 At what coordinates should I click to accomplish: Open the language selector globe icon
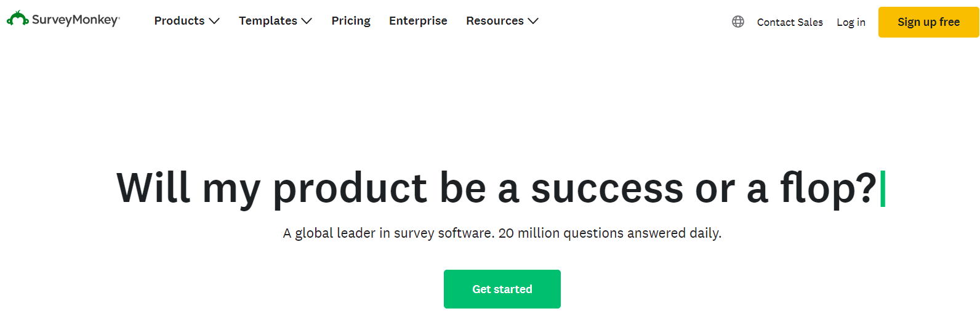(738, 22)
